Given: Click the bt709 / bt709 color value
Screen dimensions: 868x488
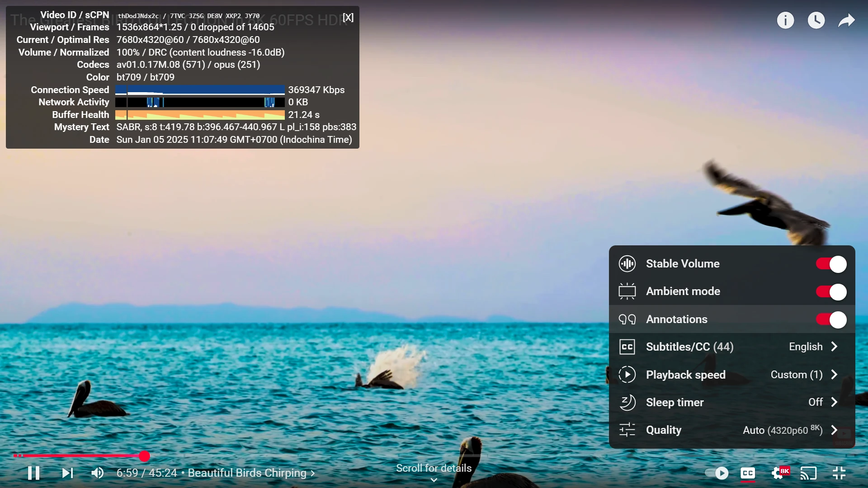Looking at the screenshot, I should 146,77.
